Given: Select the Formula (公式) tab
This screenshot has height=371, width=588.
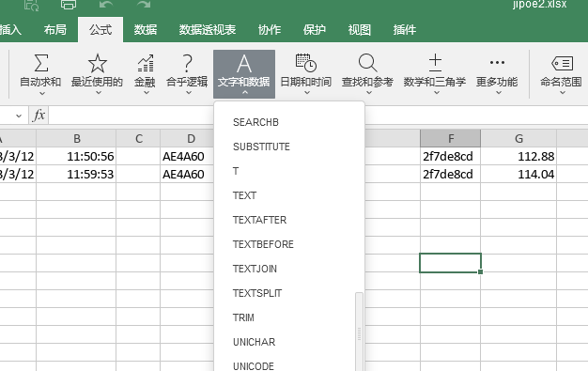Looking at the screenshot, I should coord(101,30).
